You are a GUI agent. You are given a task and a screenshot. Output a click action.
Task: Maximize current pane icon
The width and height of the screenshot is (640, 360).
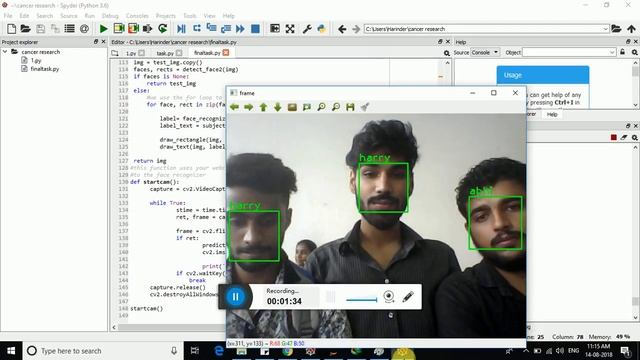point(275,29)
